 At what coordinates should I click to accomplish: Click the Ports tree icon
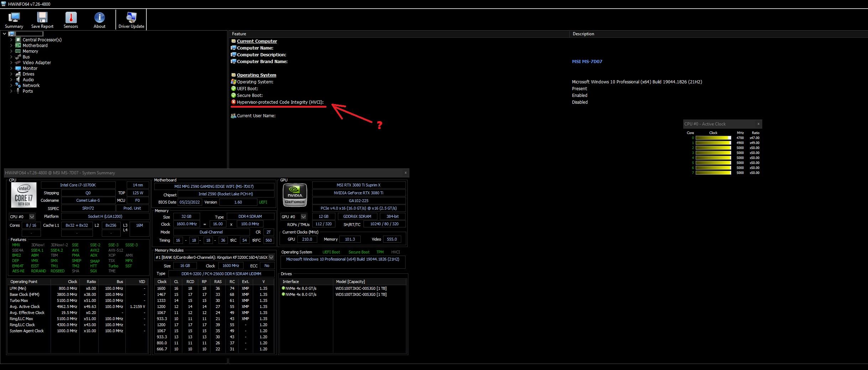pos(18,91)
